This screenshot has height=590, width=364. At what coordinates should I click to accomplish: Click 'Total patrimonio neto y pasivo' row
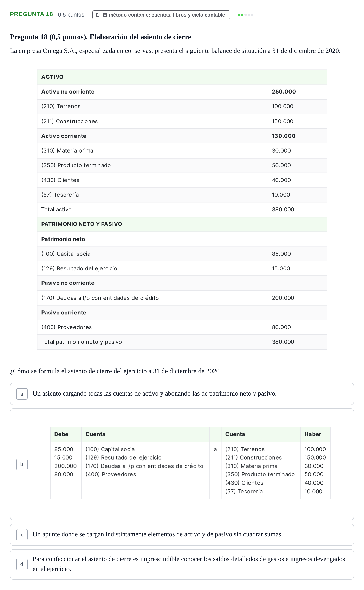[x=182, y=342]
